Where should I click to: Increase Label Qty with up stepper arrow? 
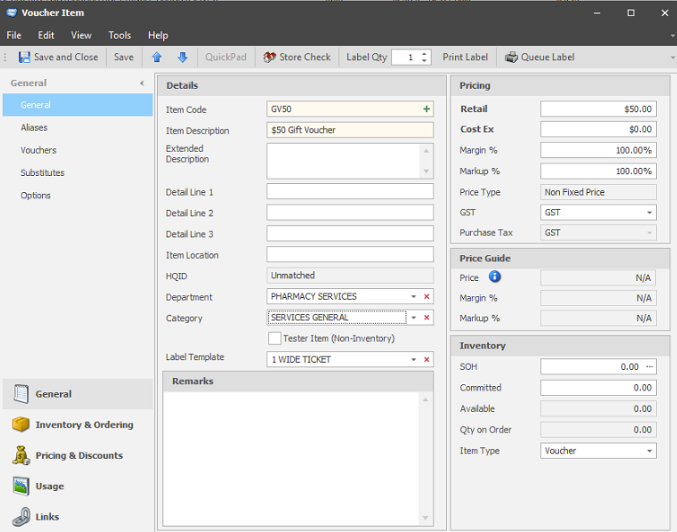tap(425, 53)
